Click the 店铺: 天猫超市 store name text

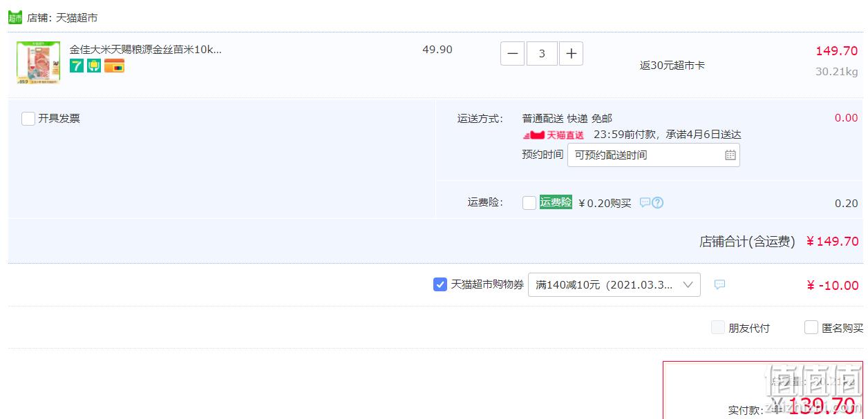[62, 17]
